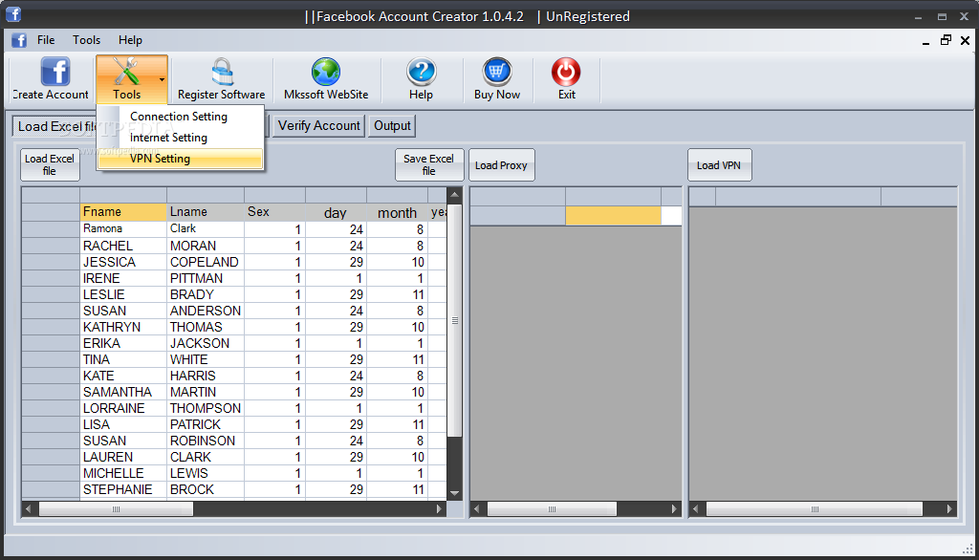Open Mkssoft WebSite globe icon
Viewport: 979px width, 560px height.
pyautogui.click(x=326, y=72)
